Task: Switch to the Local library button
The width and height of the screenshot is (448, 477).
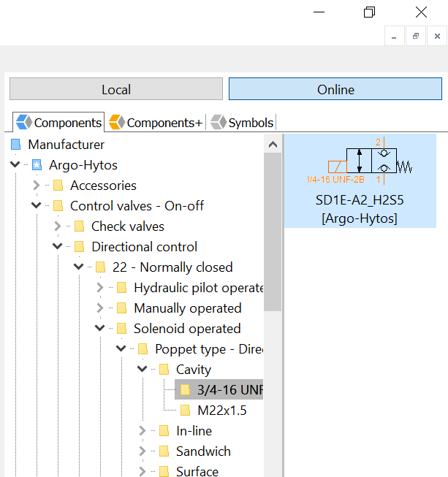Action: (116, 89)
